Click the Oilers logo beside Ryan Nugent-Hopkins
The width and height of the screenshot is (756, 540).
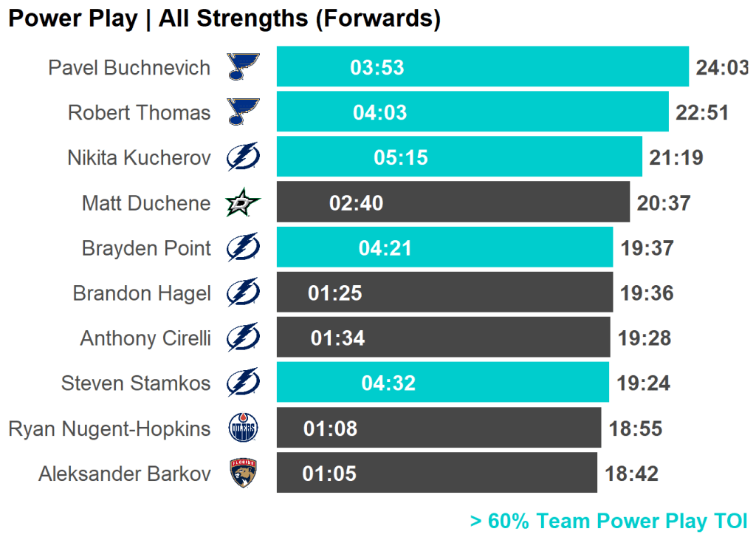(243, 428)
